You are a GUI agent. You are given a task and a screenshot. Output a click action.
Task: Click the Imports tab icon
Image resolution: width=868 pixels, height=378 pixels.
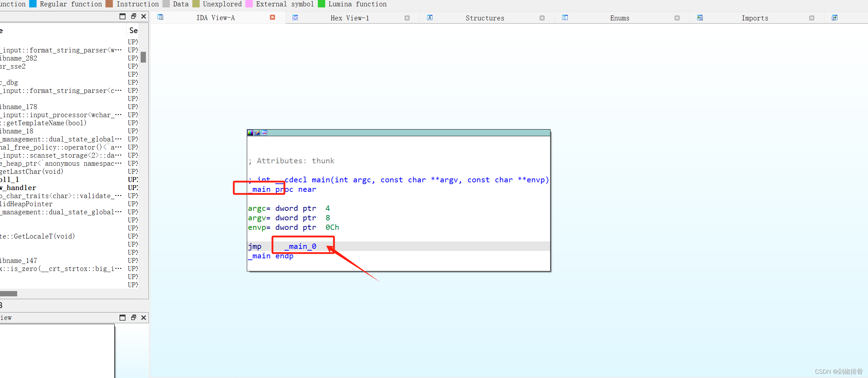click(x=700, y=17)
